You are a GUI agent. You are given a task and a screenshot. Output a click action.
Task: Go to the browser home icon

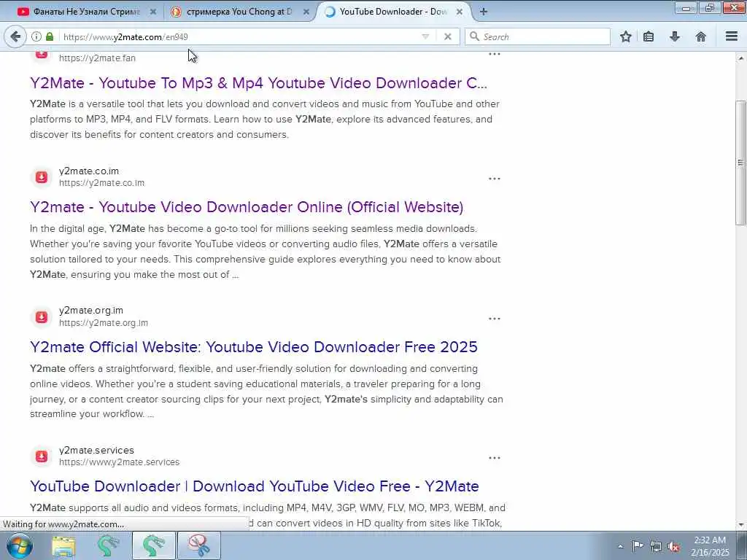click(700, 36)
